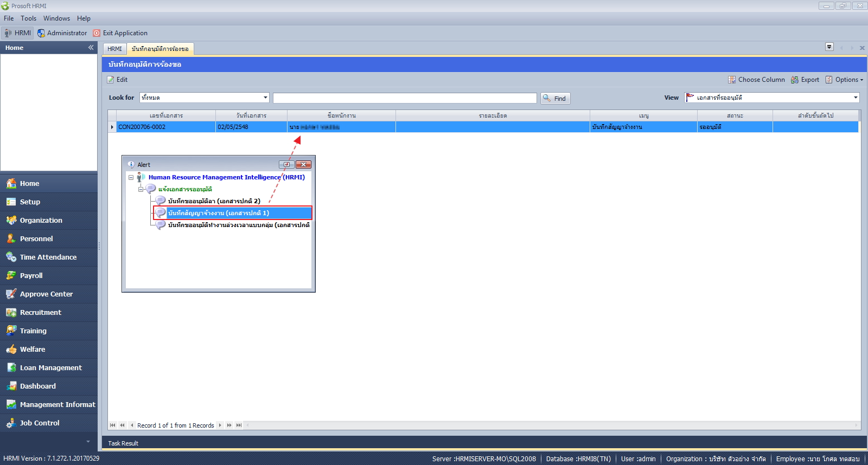
Task: Click the Alert dialog restore button
Action: click(286, 164)
